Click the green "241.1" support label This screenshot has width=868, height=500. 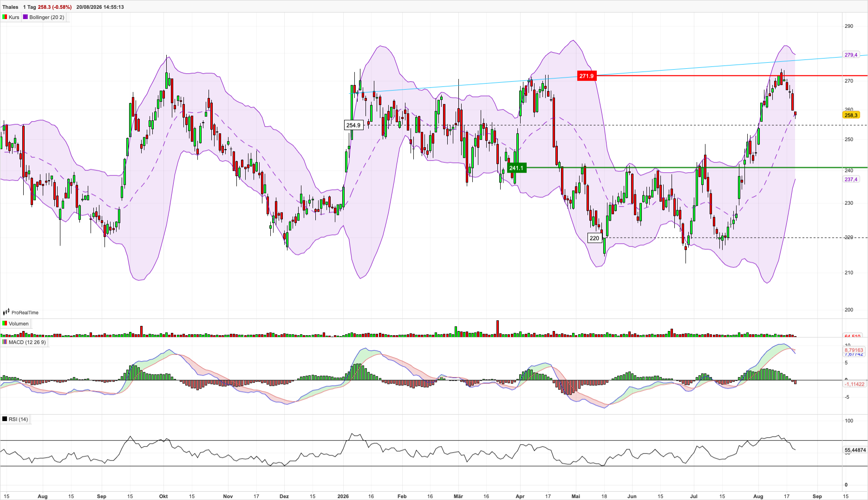(516, 168)
